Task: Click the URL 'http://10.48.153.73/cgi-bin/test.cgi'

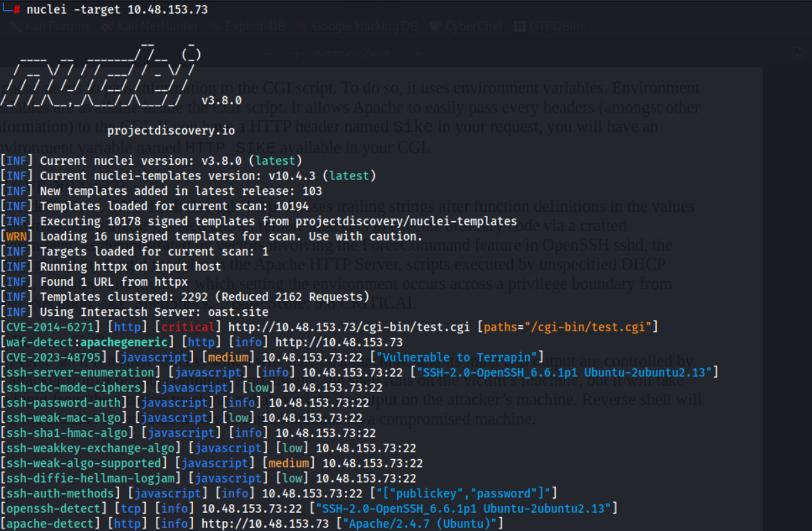Action: click(350, 327)
